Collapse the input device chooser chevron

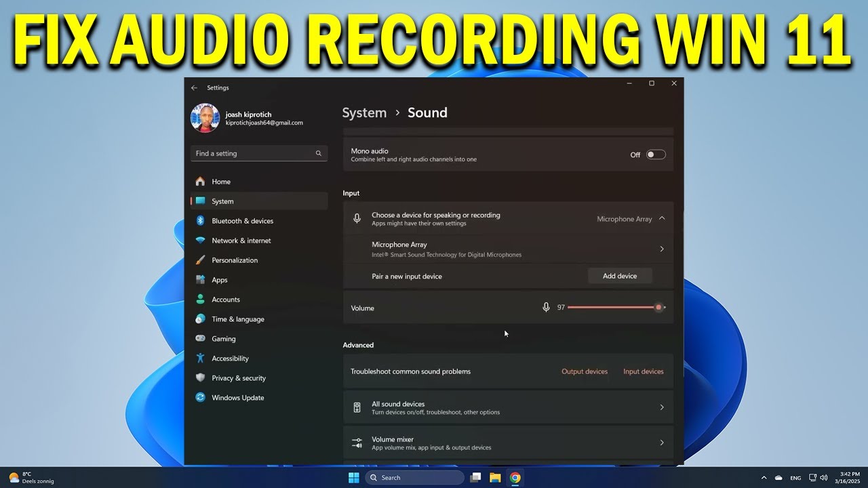[662, 218]
